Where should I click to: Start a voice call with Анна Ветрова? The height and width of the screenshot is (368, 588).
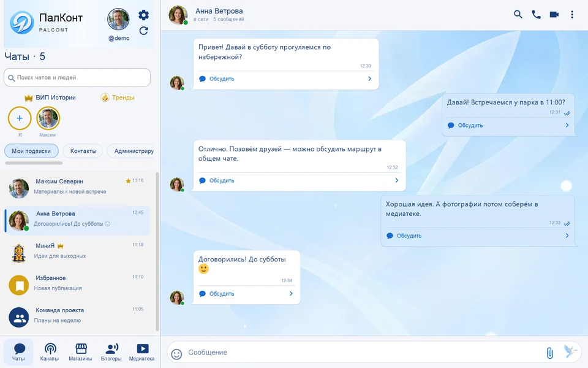(x=537, y=14)
